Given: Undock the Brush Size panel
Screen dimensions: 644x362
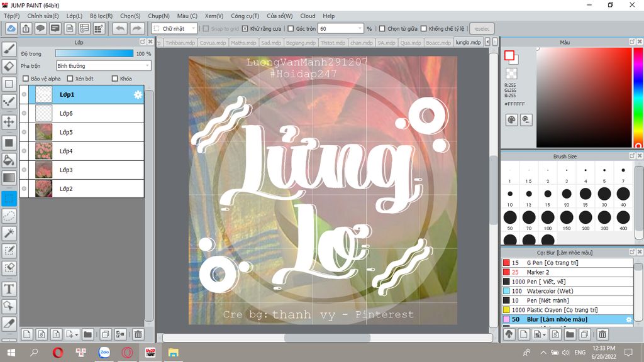Looking at the screenshot, I should pyautogui.click(x=632, y=156).
